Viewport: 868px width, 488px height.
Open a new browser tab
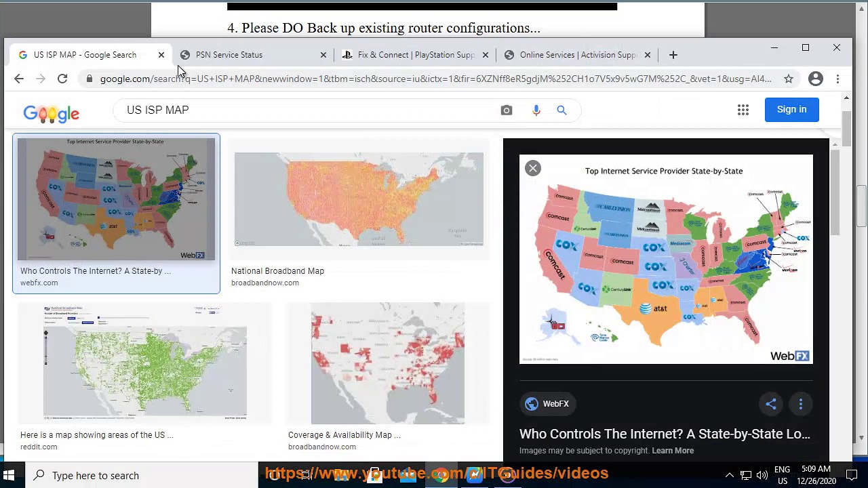point(673,55)
